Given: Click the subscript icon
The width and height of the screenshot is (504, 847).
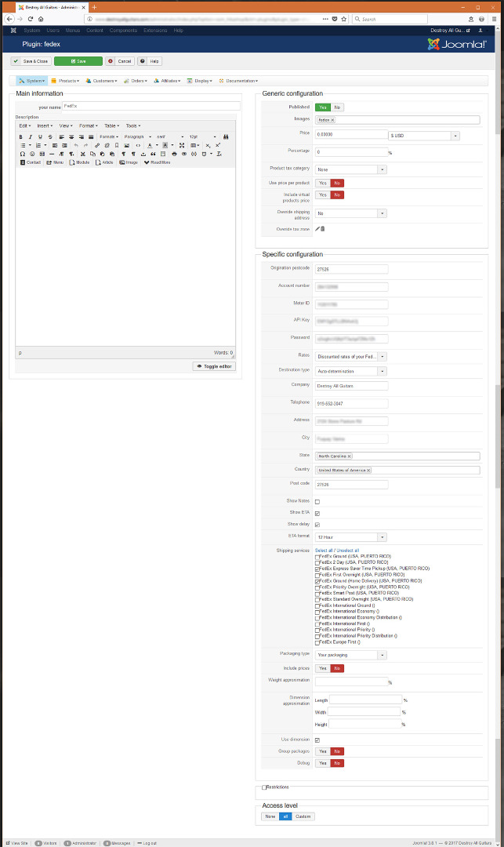Looking at the screenshot, I should pos(208,145).
